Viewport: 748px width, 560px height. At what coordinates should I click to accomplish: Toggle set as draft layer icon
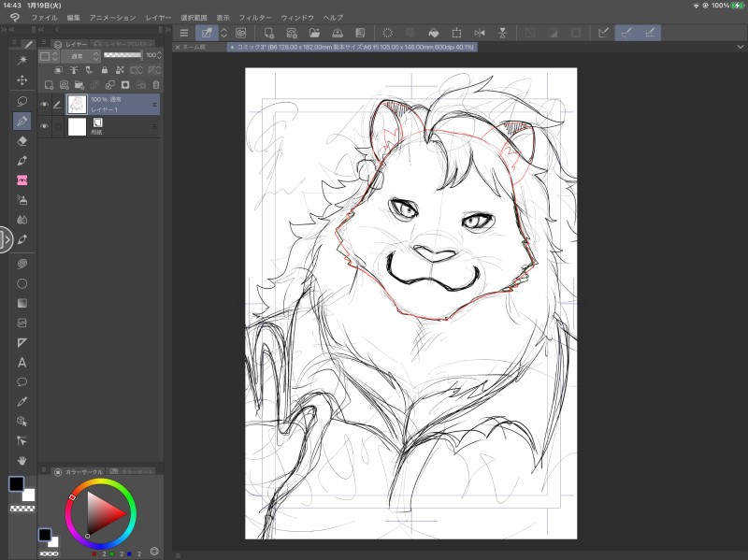89,70
